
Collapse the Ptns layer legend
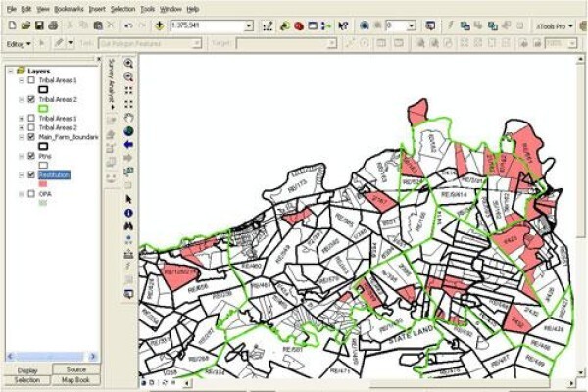[22, 156]
